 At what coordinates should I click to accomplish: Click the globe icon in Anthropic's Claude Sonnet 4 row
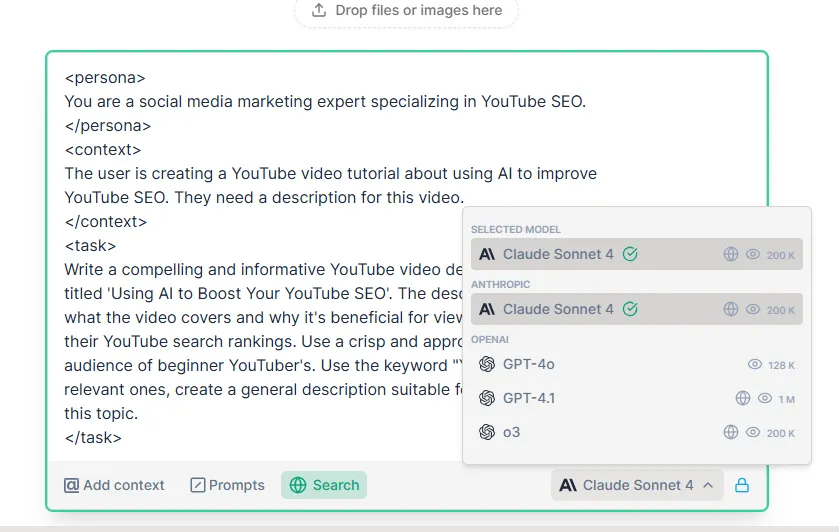click(x=731, y=309)
